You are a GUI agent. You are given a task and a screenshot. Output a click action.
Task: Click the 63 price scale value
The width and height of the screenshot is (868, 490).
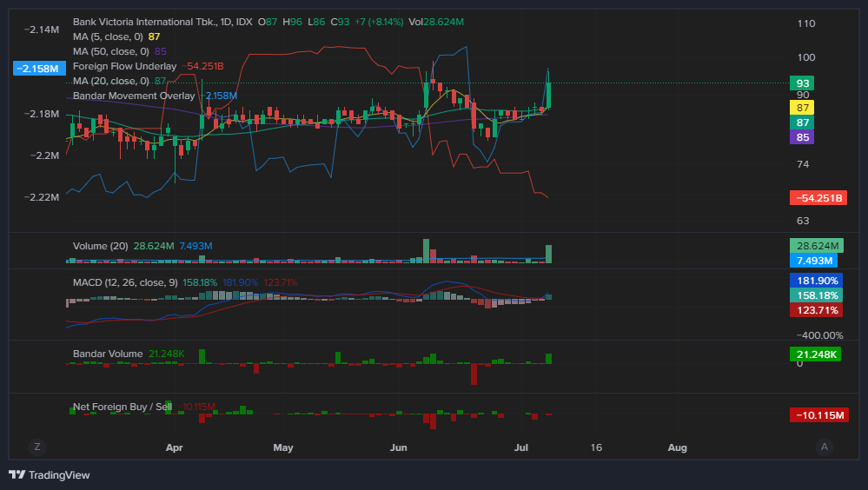(x=803, y=221)
